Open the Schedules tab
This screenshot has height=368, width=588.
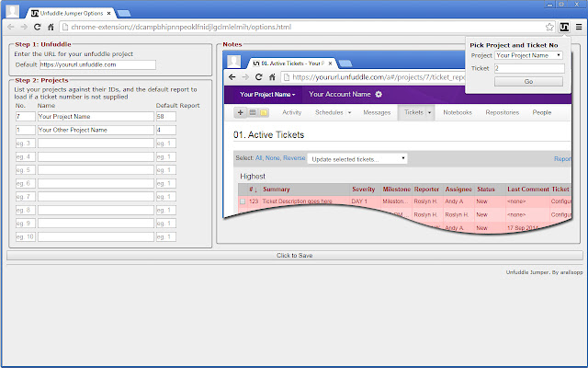[329, 112]
